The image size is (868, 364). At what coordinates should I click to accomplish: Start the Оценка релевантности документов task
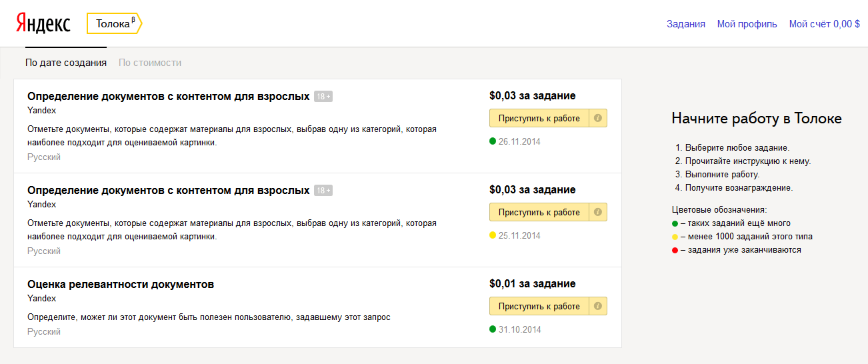coord(539,306)
